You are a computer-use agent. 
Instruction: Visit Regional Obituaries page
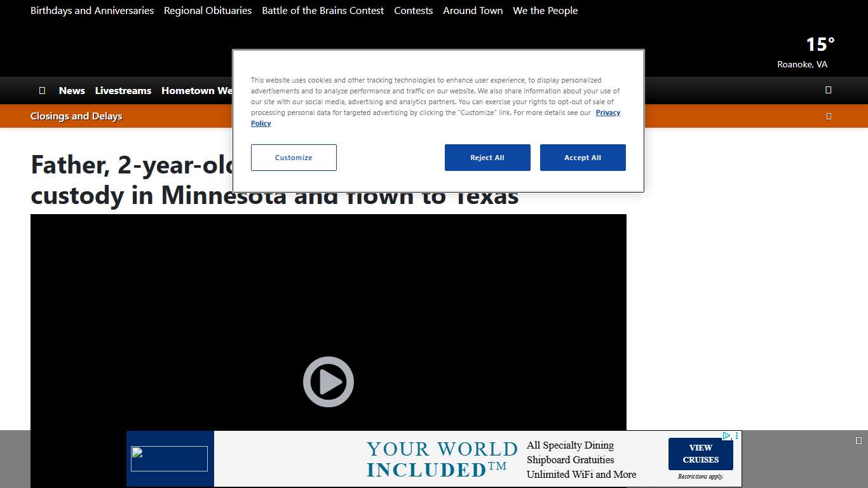point(208,11)
